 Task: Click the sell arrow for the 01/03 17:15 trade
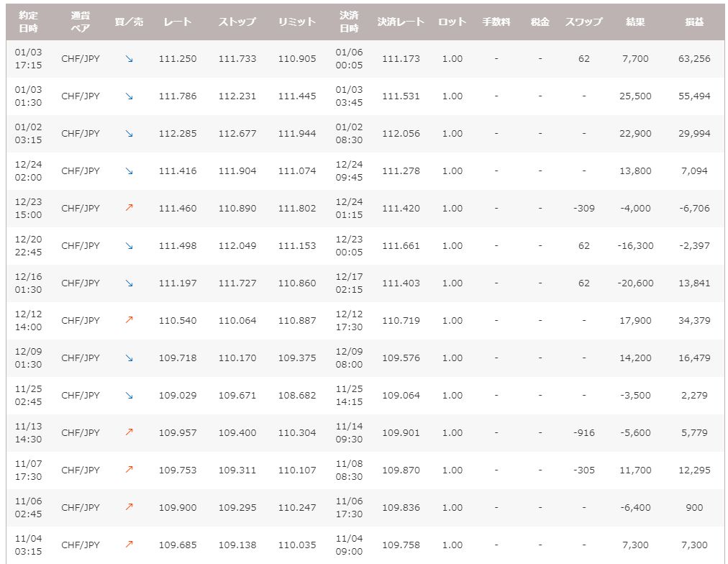click(129, 59)
